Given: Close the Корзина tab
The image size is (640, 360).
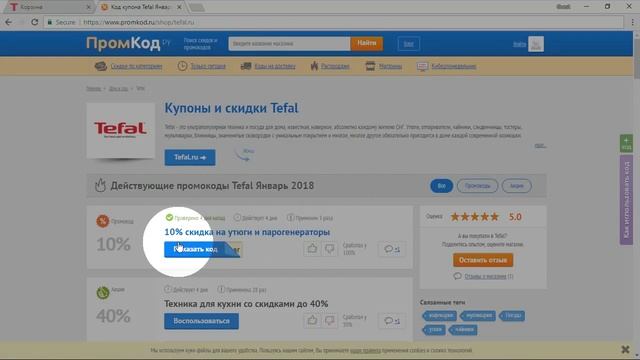Looking at the screenshot, I should click(88, 7).
